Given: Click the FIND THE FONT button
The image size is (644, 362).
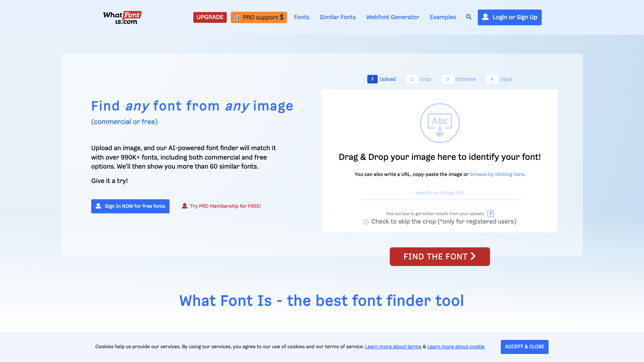Looking at the screenshot, I should [x=440, y=257].
